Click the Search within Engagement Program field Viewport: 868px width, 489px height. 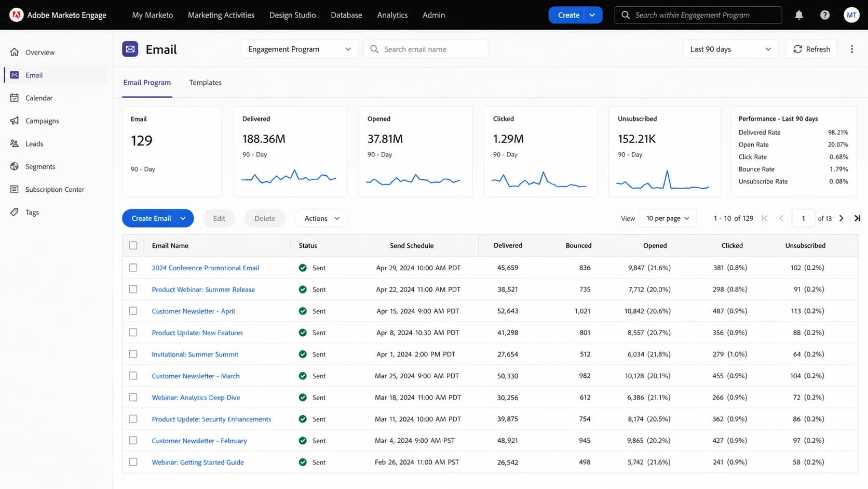(698, 15)
